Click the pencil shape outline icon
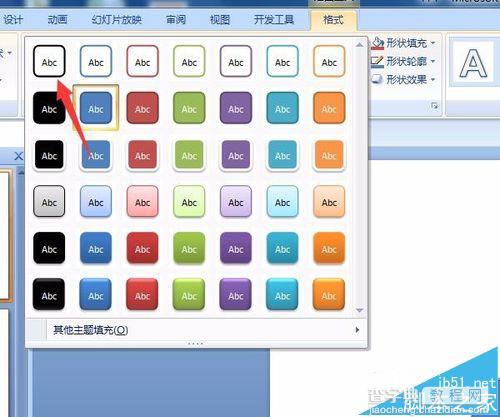This screenshot has width=500, height=417. pyautogui.click(x=377, y=61)
